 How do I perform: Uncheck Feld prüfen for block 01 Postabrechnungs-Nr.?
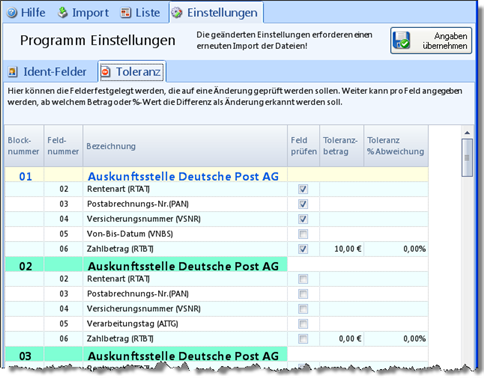[303, 204]
